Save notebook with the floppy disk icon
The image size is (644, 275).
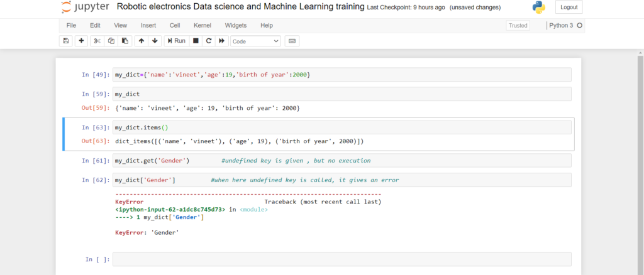[x=65, y=41]
